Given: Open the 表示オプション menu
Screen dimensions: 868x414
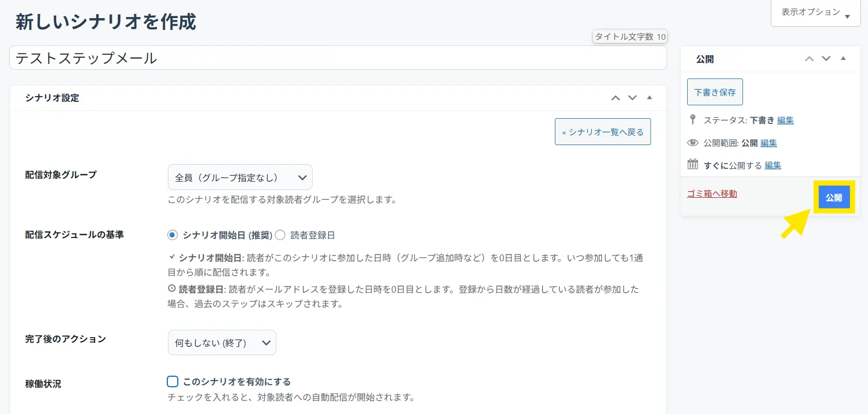Looking at the screenshot, I should tap(815, 12).
